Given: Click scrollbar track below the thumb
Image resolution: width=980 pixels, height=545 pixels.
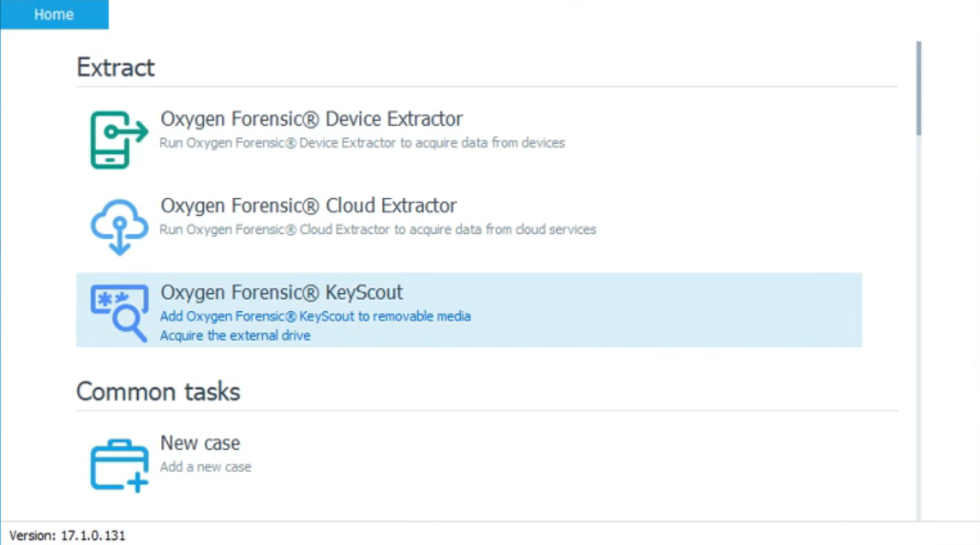Looking at the screenshot, I should [x=918, y=343].
